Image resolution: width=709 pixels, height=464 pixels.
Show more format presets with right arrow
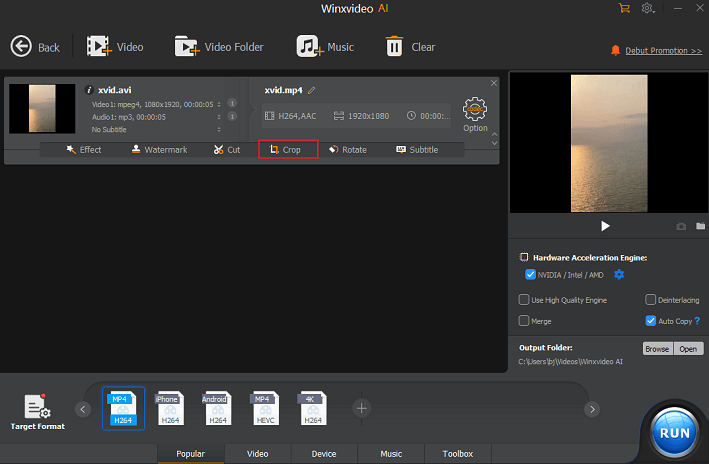(592, 409)
